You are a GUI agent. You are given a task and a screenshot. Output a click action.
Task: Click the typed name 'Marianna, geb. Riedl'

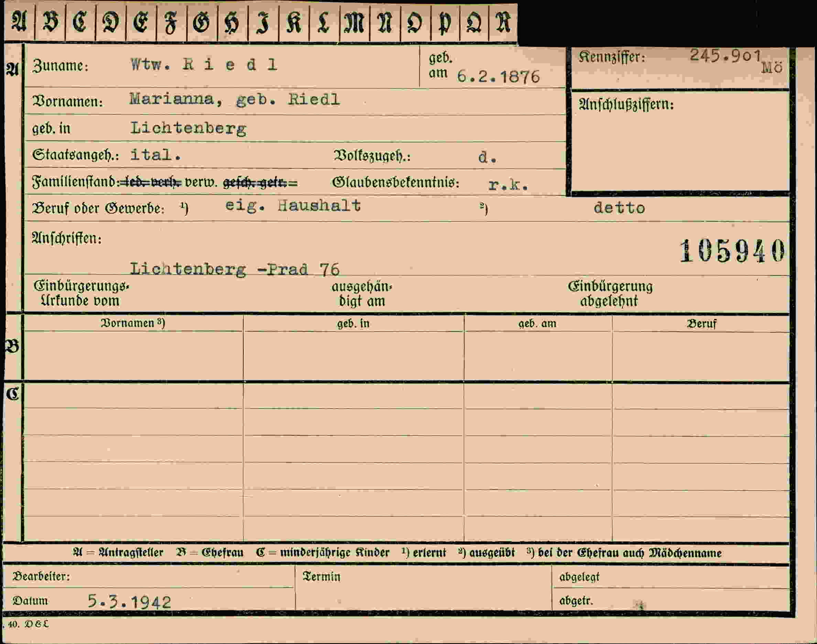(235, 100)
